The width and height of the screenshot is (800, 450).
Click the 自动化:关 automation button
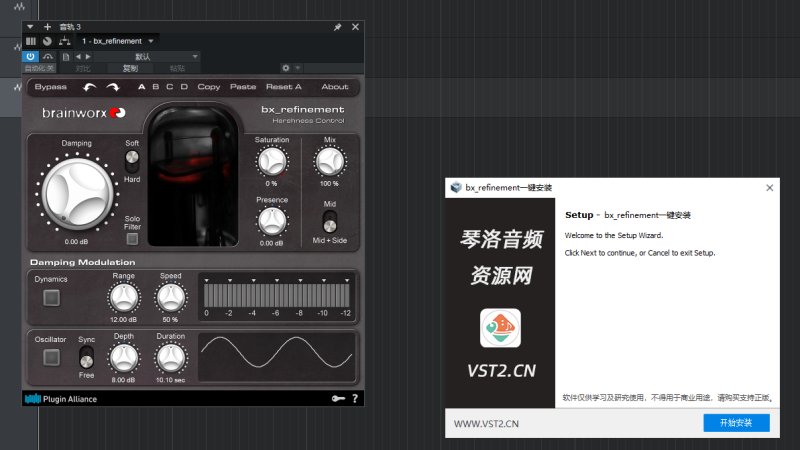click(x=39, y=68)
